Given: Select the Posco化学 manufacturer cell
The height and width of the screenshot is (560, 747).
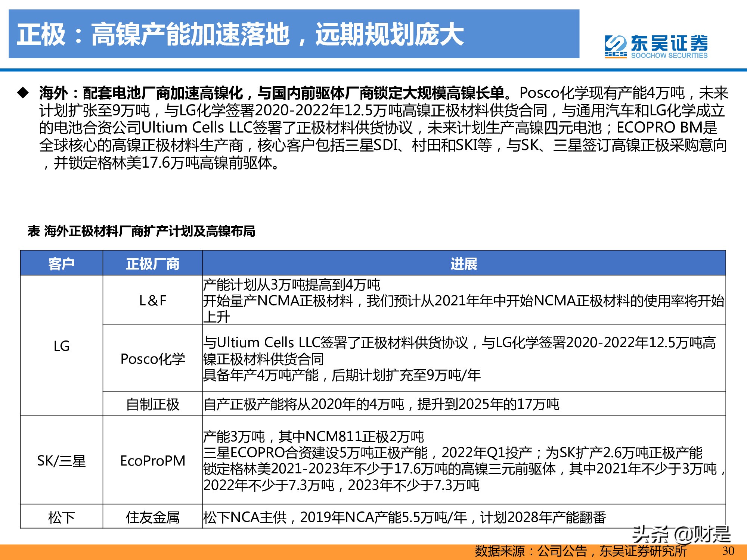Looking at the screenshot, I should (152, 359).
